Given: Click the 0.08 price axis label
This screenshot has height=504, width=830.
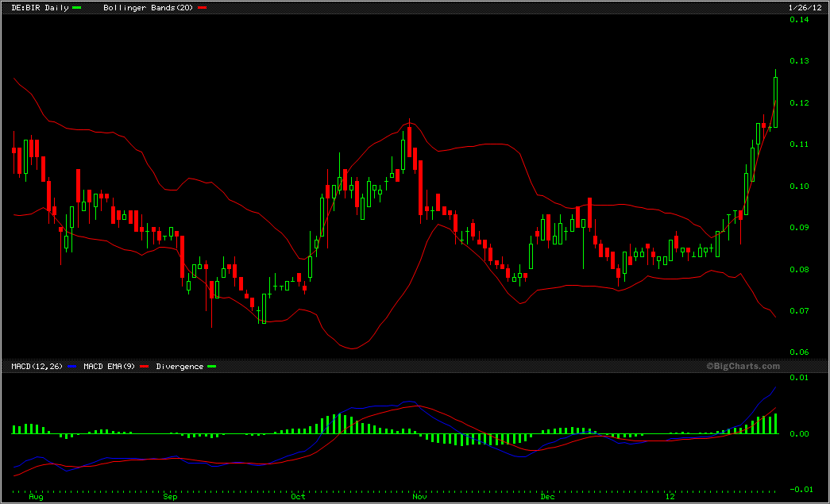Looking at the screenshot, I should tap(799, 270).
